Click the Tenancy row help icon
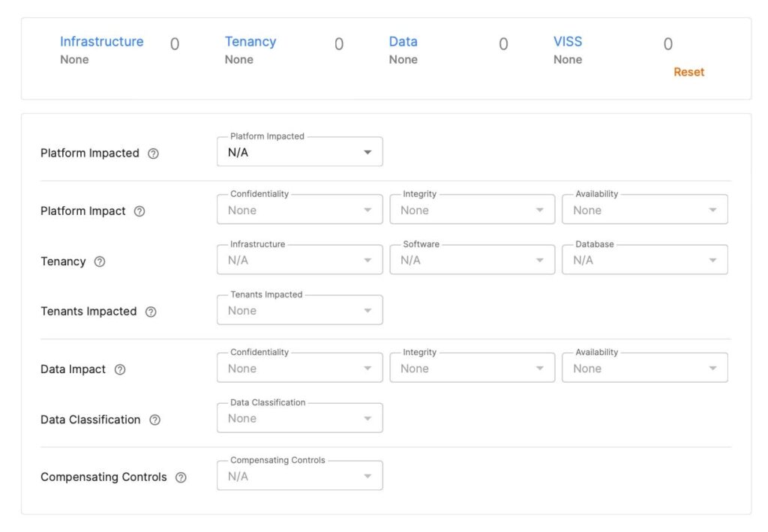Viewport: 768px width, 532px height. (100, 262)
